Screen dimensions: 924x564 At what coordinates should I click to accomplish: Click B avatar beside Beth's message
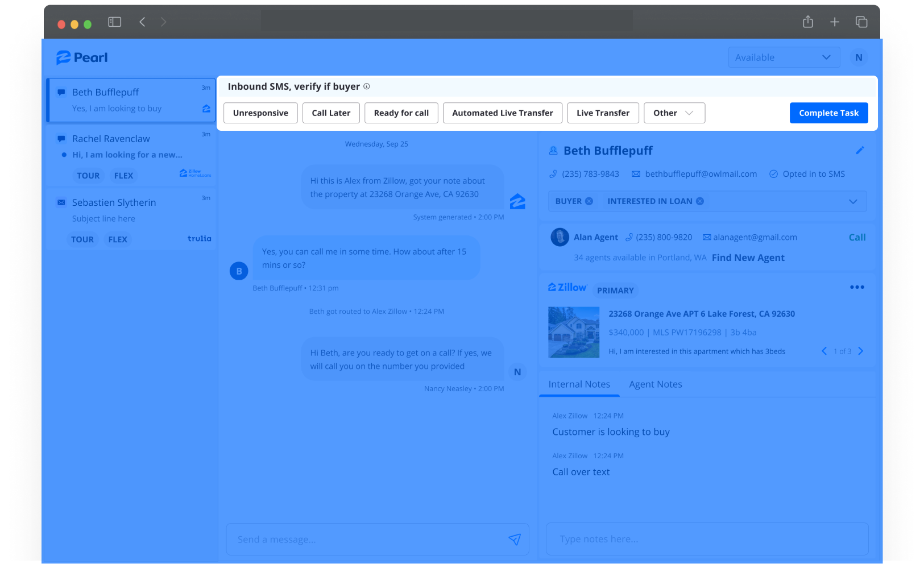pyautogui.click(x=239, y=271)
